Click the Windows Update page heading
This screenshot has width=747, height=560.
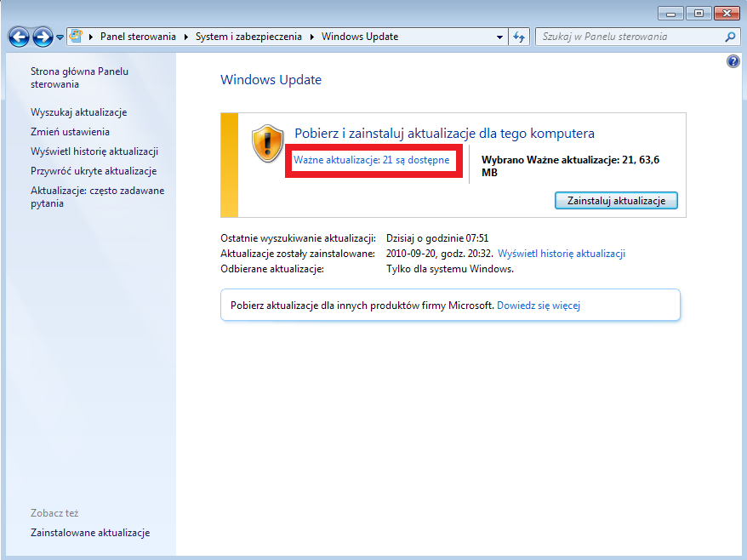tap(271, 80)
